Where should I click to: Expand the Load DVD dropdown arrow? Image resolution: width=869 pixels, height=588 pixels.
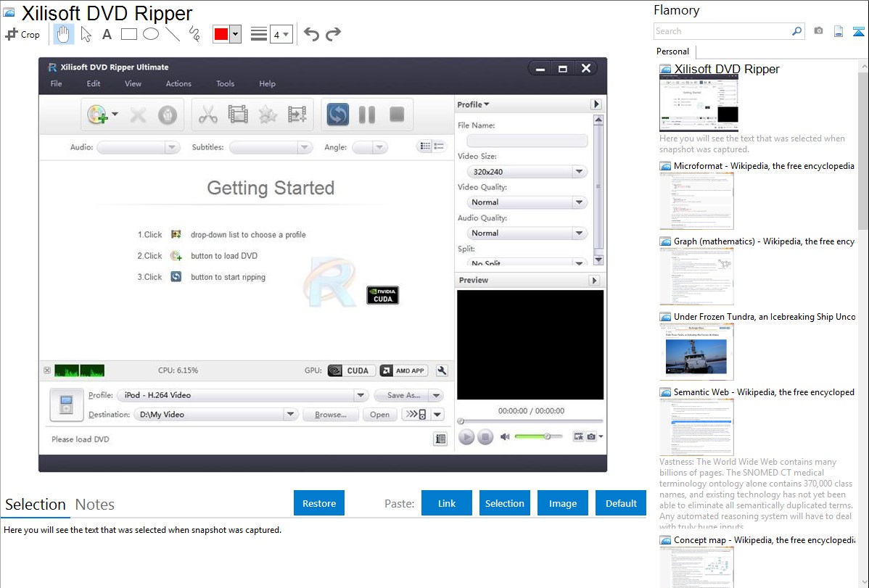tap(115, 114)
